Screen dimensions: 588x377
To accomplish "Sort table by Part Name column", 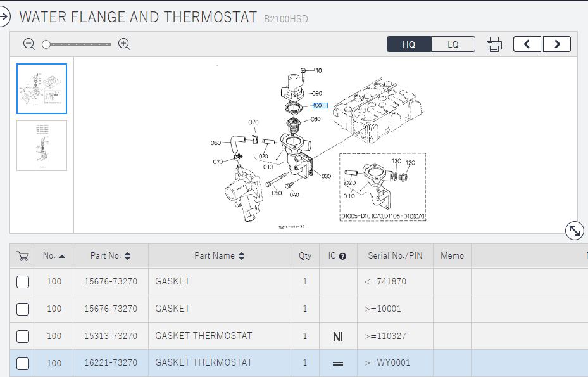I will (x=241, y=255).
